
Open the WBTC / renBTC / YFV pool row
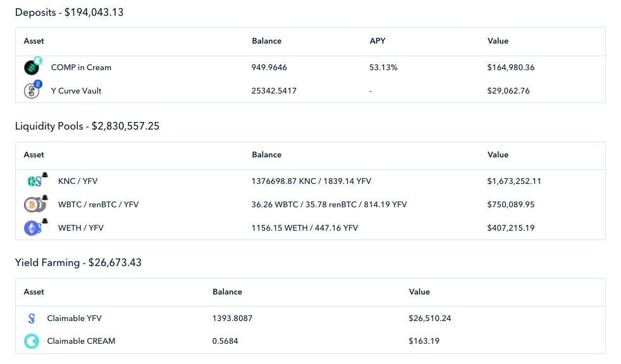pos(310,205)
